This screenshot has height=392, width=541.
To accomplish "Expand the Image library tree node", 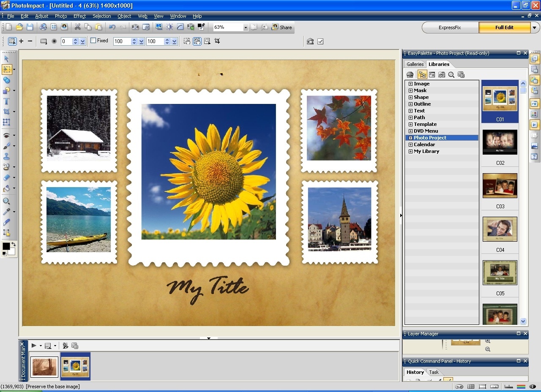I will click(410, 84).
